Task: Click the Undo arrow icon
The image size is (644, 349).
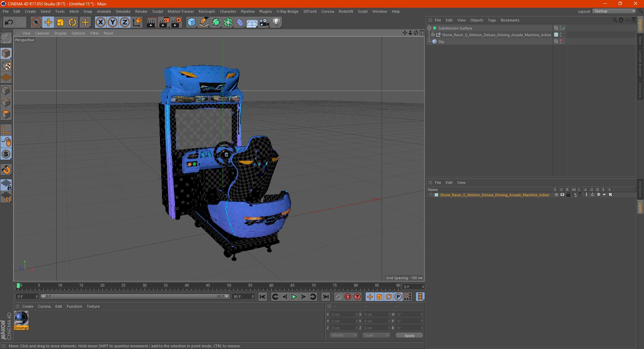Action: point(9,22)
